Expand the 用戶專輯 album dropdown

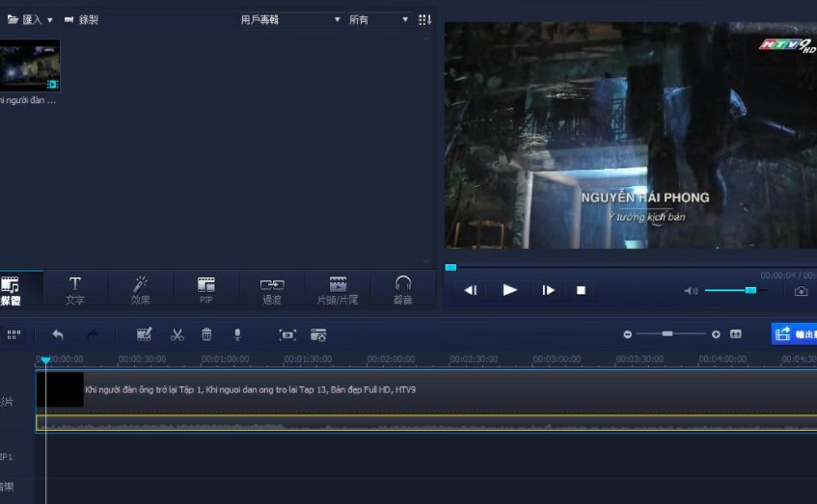tap(290, 20)
